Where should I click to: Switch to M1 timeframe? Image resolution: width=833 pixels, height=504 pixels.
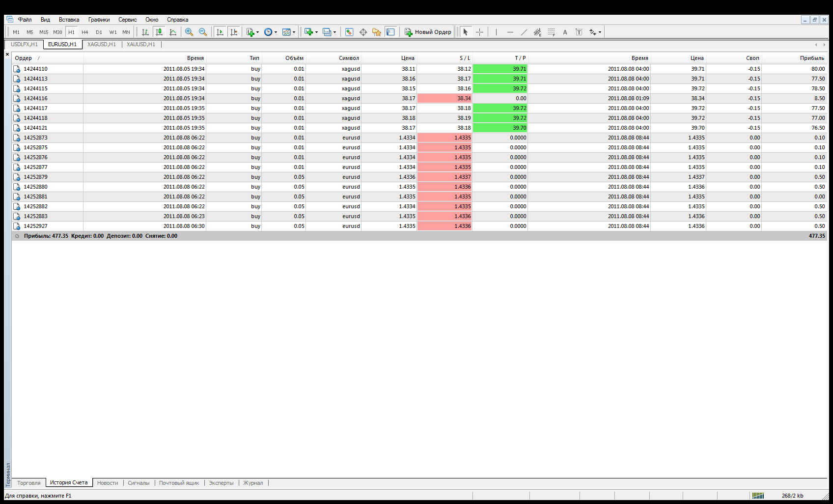coord(16,32)
